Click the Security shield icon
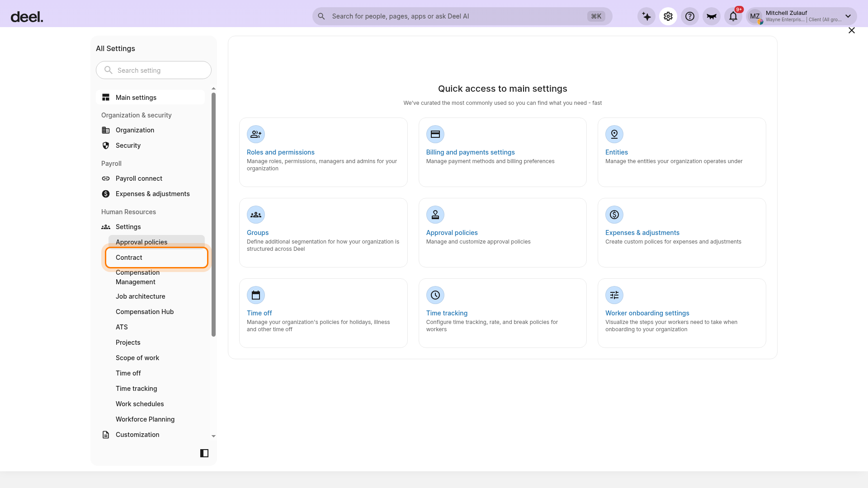 [106, 145]
